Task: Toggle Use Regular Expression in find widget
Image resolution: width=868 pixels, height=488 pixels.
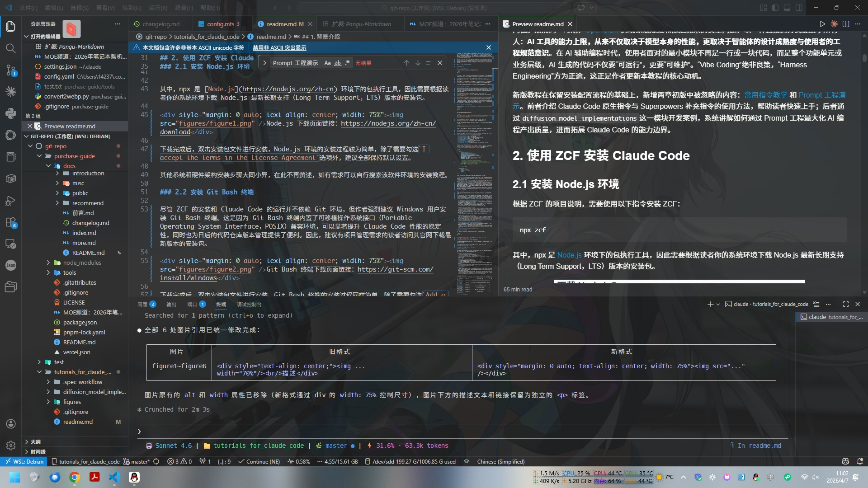Action: 347,63
